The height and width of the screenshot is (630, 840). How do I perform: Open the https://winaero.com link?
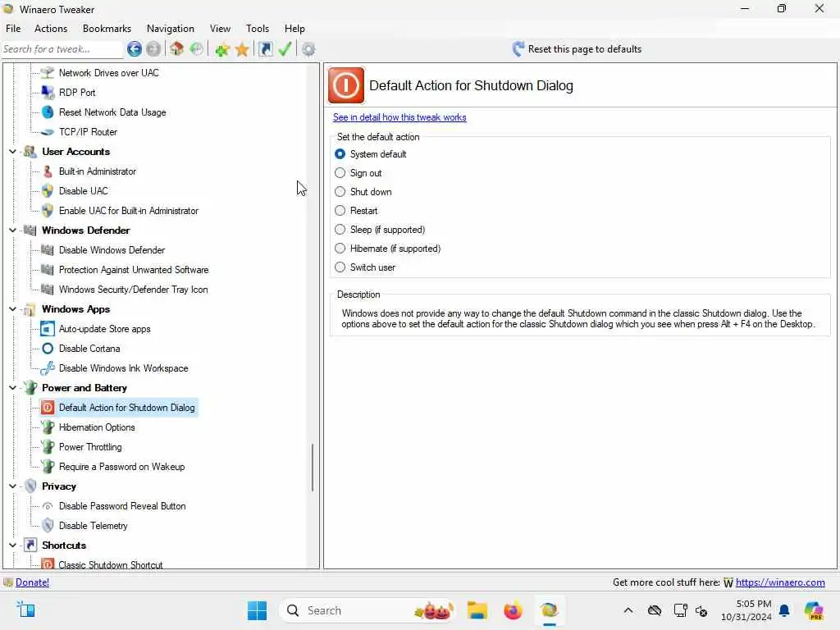pos(780,582)
